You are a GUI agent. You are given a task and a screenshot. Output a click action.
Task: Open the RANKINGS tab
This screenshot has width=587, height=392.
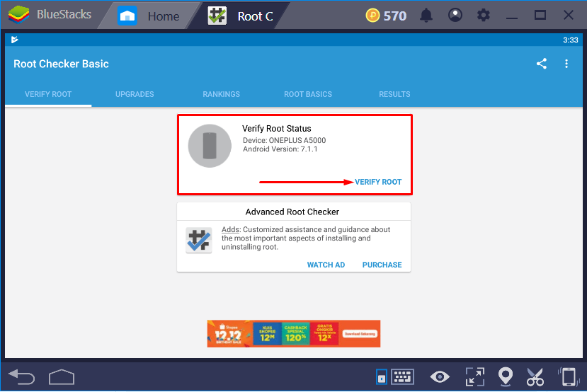[221, 94]
